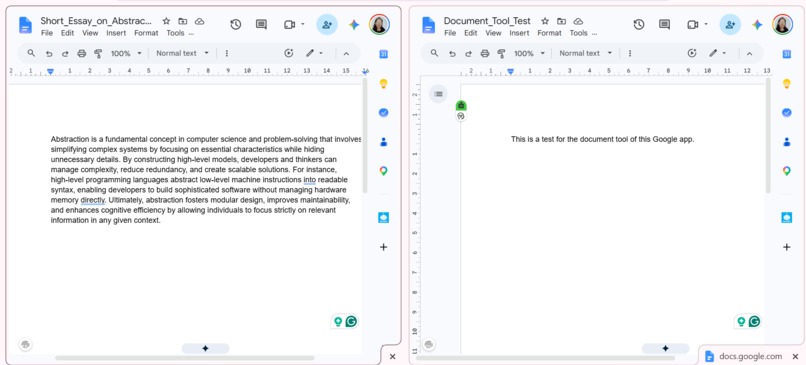
Task: Redo action in Short_Essay window
Action: 65,53
